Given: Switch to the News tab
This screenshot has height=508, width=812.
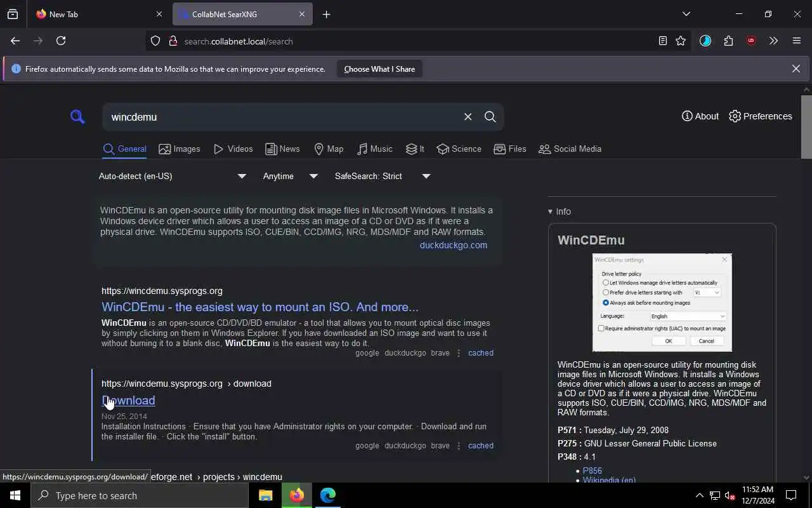Looking at the screenshot, I should coord(282,149).
